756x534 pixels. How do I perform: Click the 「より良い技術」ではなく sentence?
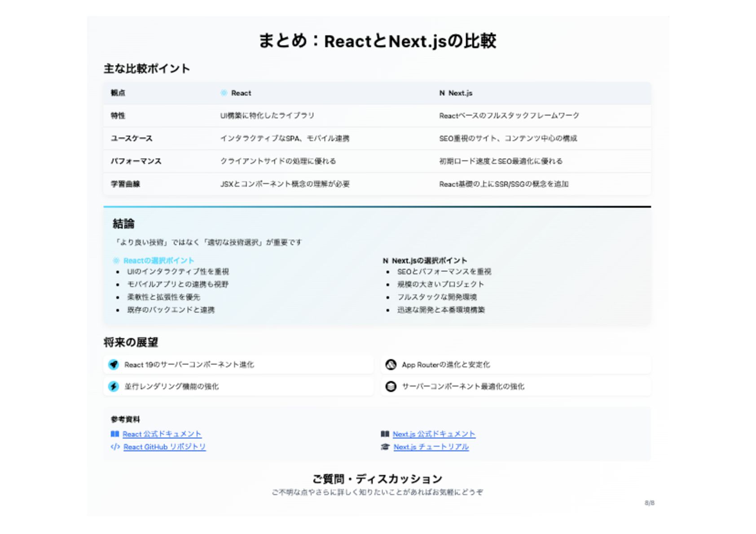207,242
